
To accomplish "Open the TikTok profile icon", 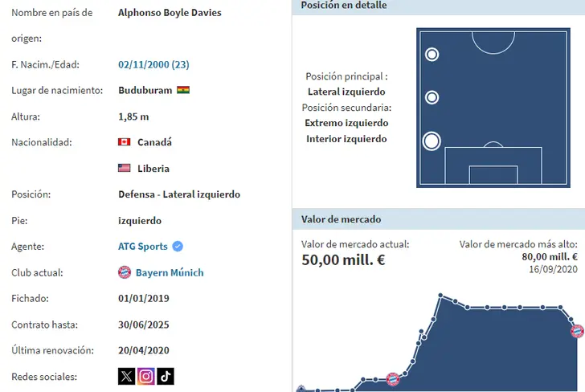I will [x=165, y=376].
